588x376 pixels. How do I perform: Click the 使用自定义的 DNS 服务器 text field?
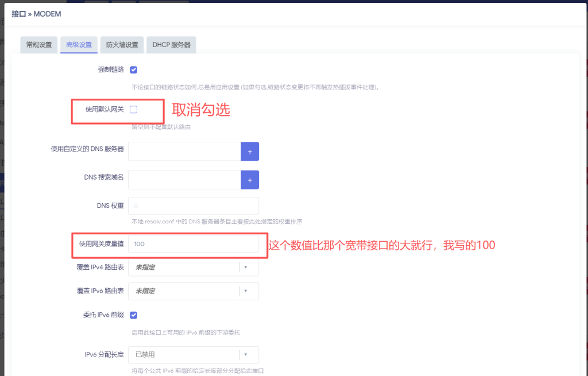184,152
